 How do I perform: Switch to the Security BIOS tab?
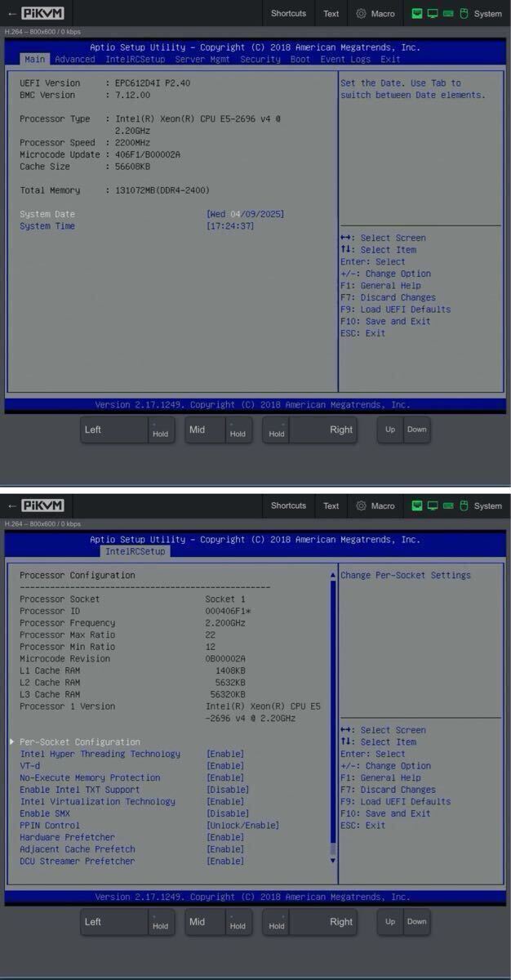click(260, 59)
